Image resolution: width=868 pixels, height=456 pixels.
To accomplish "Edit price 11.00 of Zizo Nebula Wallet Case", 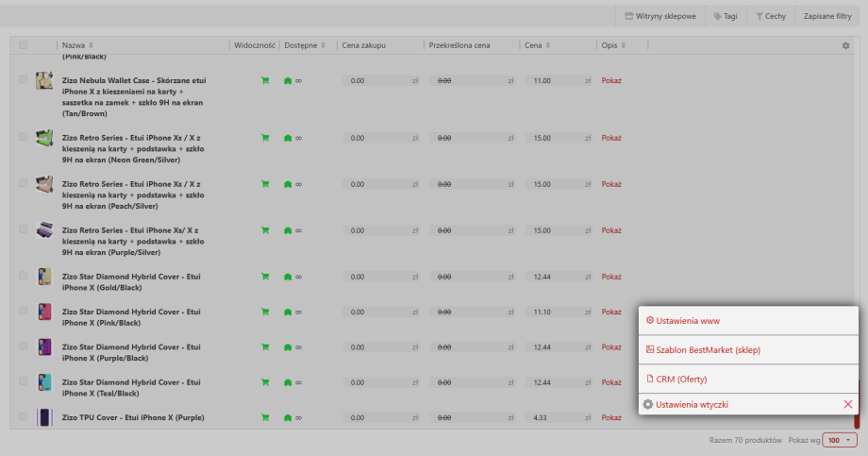I will (x=559, y=81).
